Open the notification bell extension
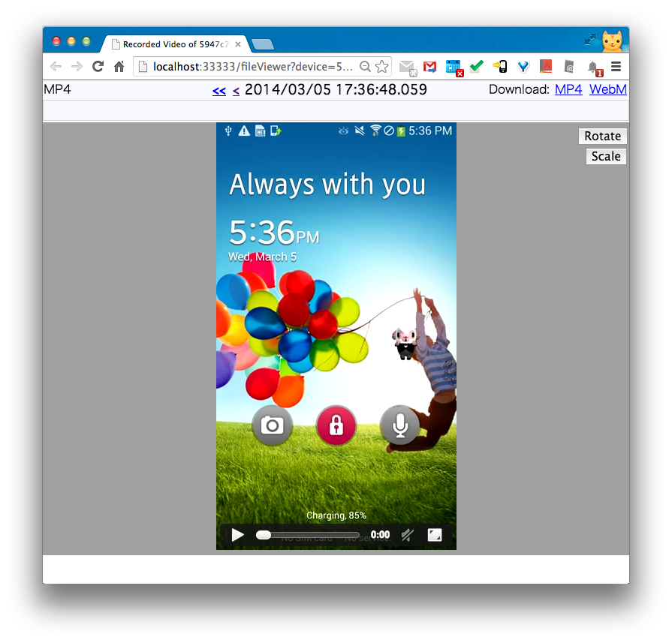The width and height of the screenshot is (672, 643). 595,68
